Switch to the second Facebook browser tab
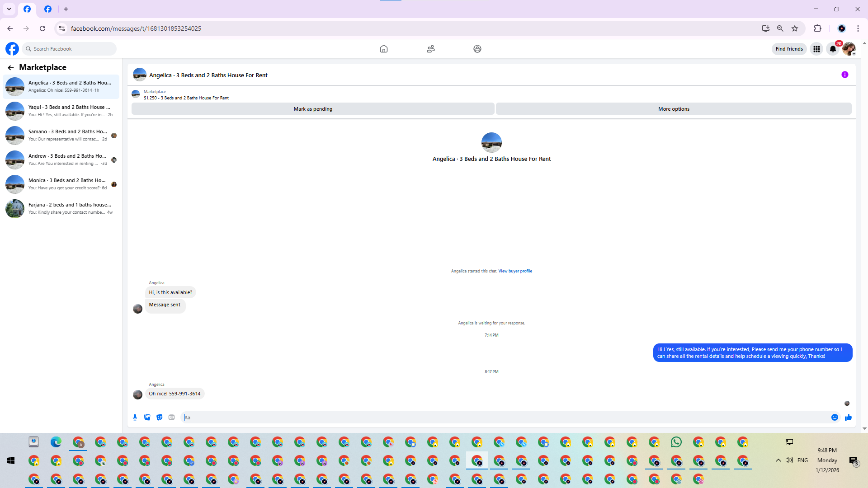The width and height of the screenshot is (868, 488). pyautogui.click(x=48, y=9)
